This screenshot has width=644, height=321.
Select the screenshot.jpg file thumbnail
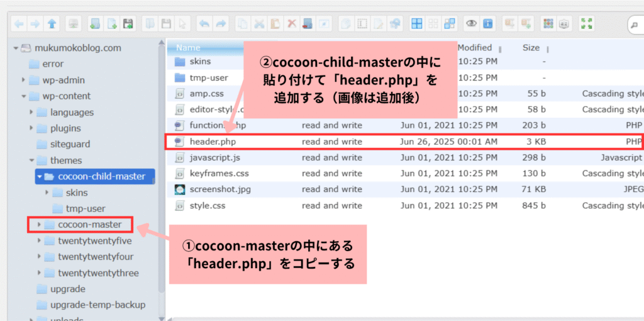179,189
